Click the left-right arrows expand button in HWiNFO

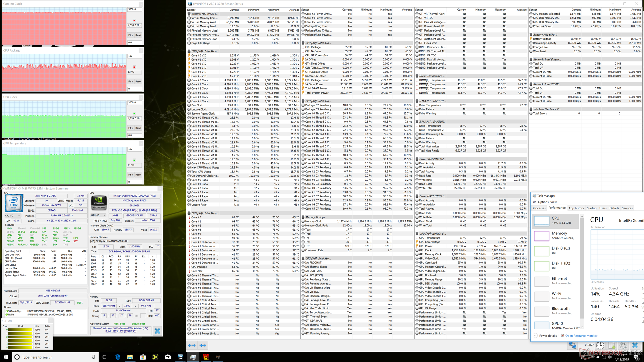pyautogui.click(x=192, y=345)
